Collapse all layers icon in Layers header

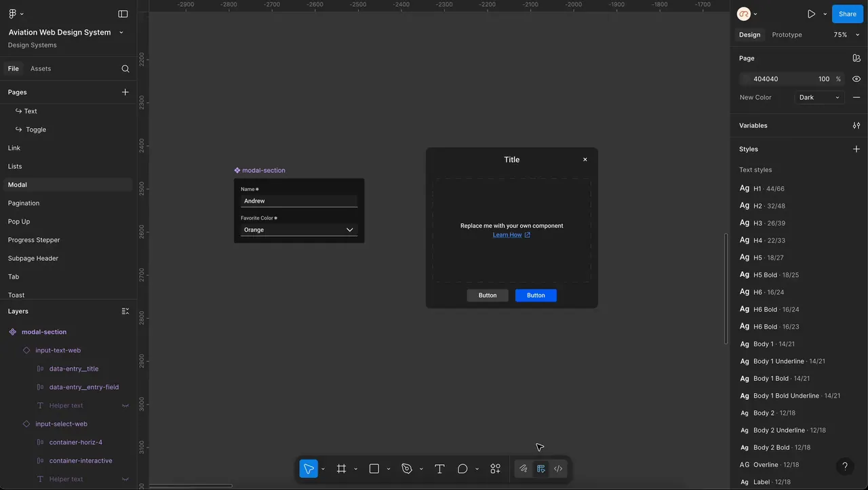coord(125,311)
